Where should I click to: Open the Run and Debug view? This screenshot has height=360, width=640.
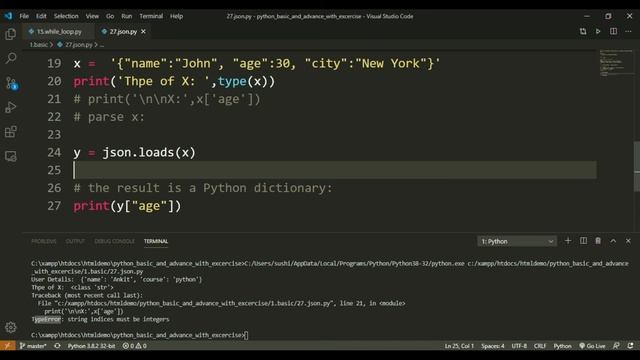coord(11,107)
